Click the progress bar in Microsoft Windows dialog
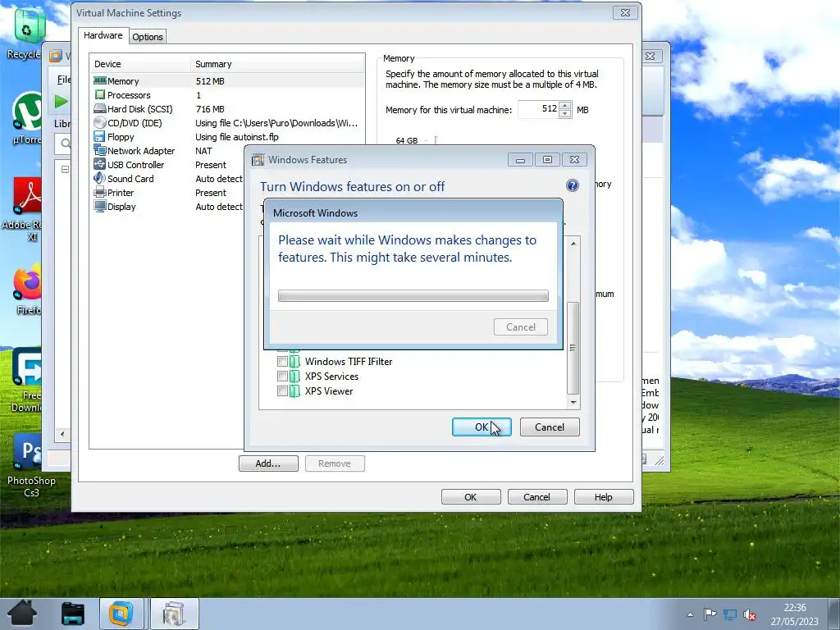 coord(413,295)
